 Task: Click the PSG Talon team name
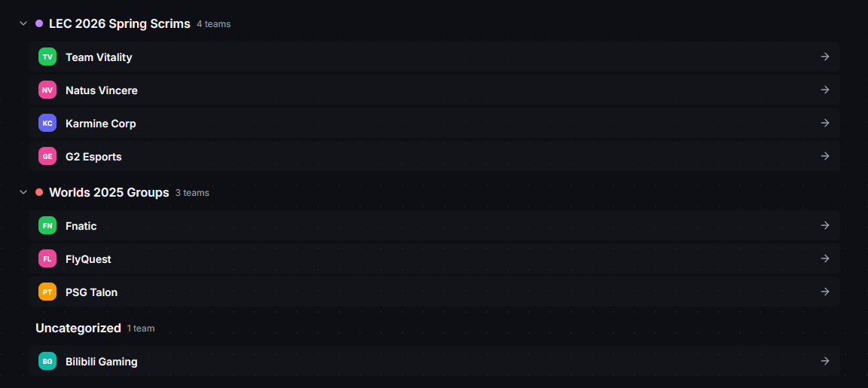[91, 292]
